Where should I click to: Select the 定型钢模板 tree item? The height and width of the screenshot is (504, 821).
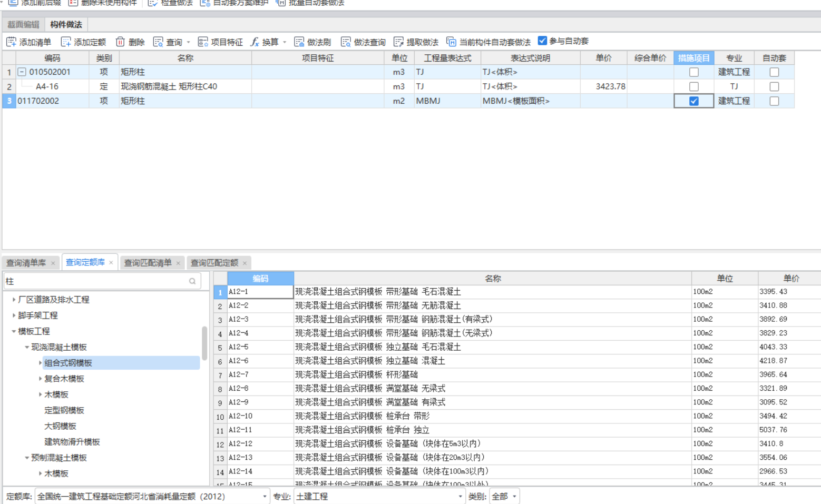tap(64, 410)
